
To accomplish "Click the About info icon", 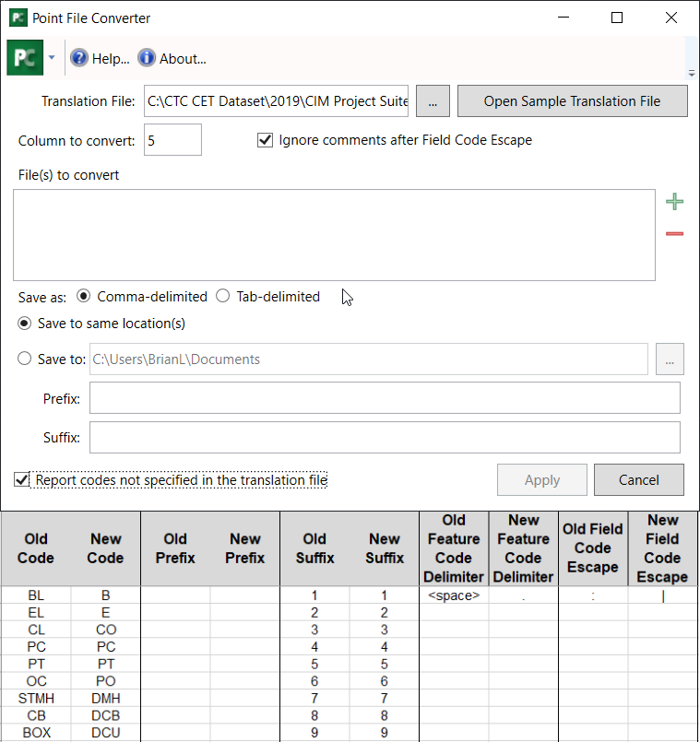I will (x=147, y=58).
